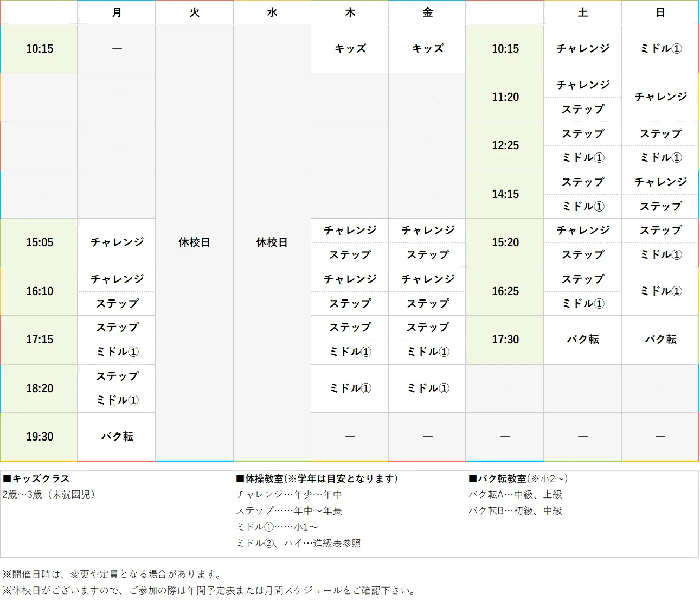Click Saturday's バク転 class at 17:30
The width and height of the screenshot is (700, 600).
click(582, 340)
